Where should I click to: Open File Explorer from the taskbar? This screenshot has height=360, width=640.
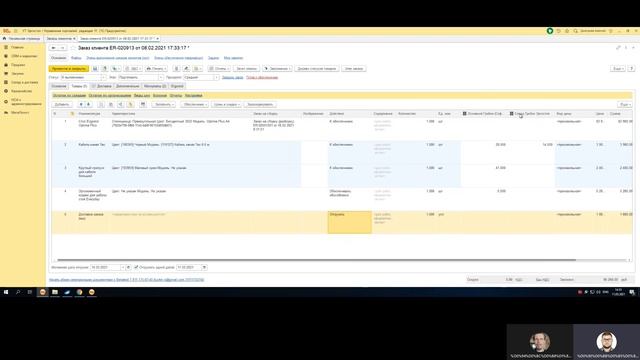click(55, 292)
